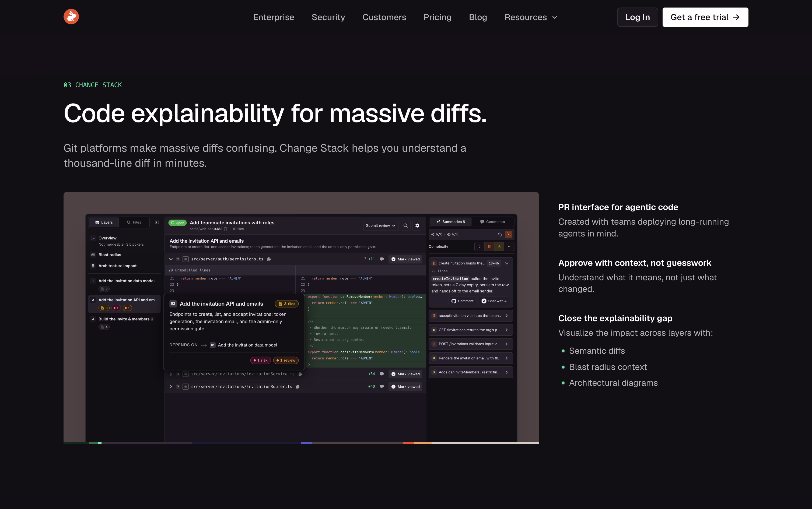Click the orange review badge in sidebar layer 2
Viewport: 812px width, 509px height.
click(x=127, y=308)
